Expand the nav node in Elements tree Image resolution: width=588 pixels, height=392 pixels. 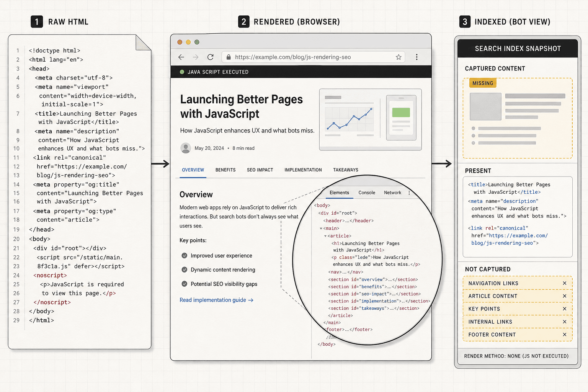(x=346, y=272)
